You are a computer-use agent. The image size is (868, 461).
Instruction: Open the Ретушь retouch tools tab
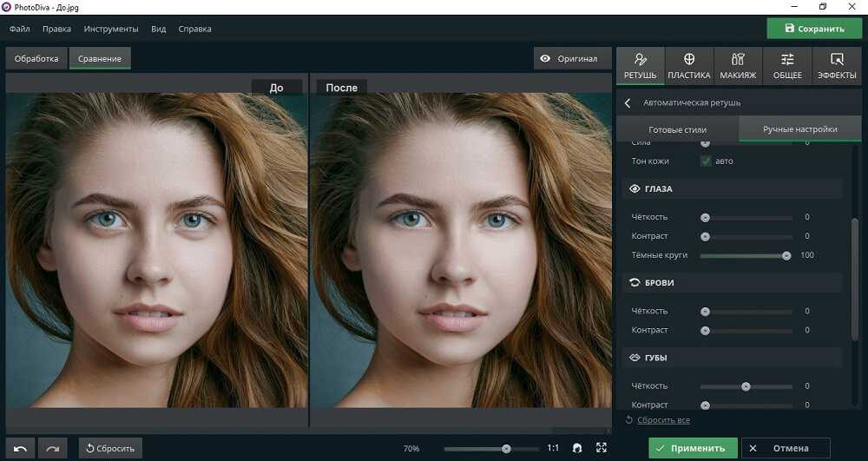tap(640, 66)
